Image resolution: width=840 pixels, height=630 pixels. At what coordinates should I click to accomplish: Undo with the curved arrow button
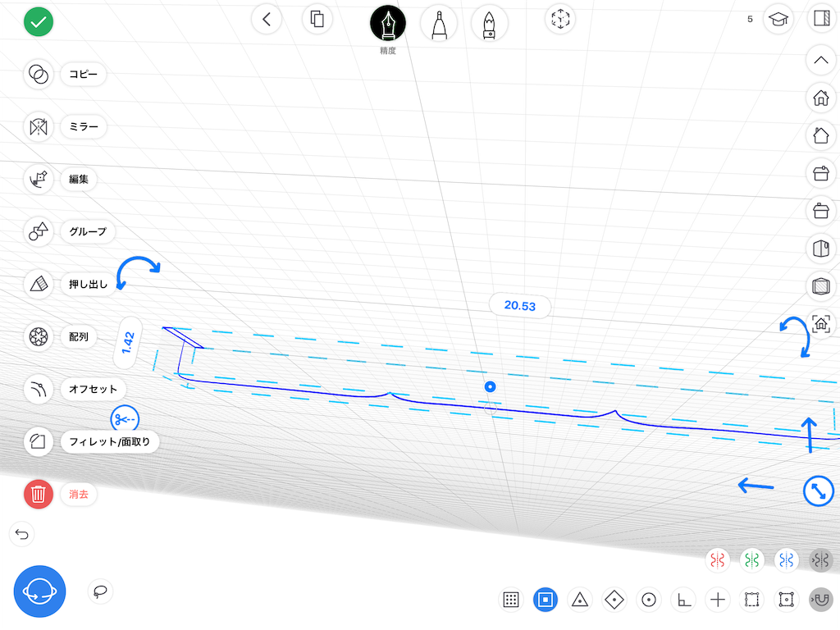(22, 534)
